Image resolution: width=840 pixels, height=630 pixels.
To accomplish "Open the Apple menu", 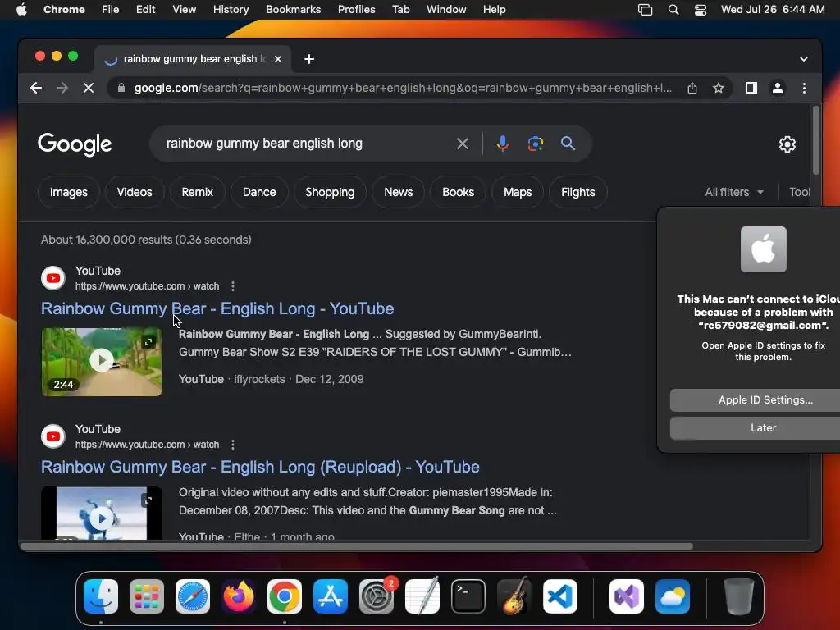I will click(x=21, y=10).
